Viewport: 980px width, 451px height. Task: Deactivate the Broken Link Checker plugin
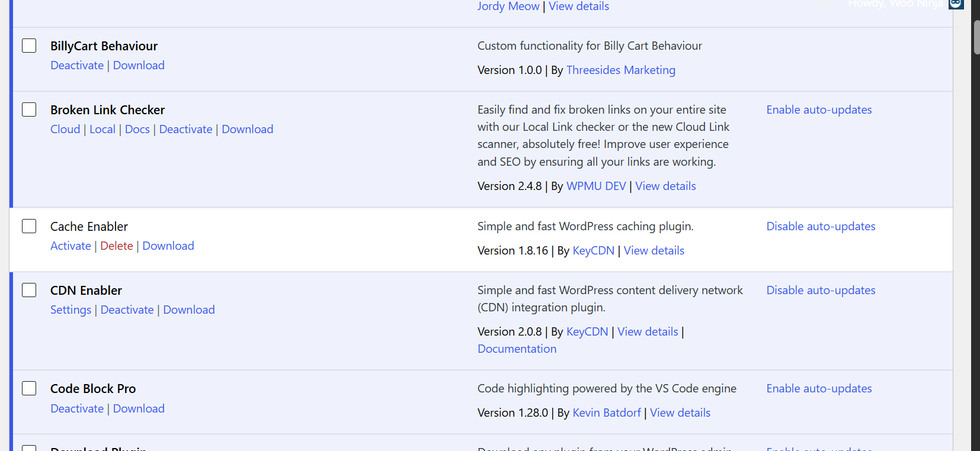(x=185, y=129)
